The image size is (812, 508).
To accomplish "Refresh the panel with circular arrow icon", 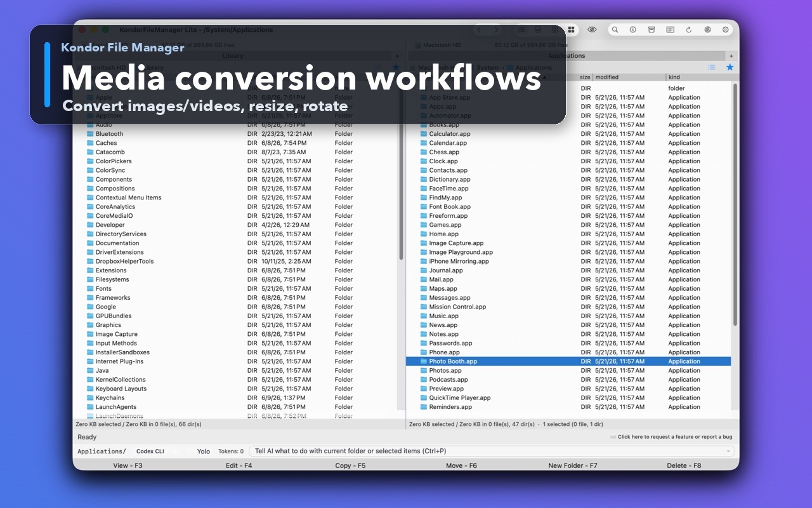I will 689,30.
